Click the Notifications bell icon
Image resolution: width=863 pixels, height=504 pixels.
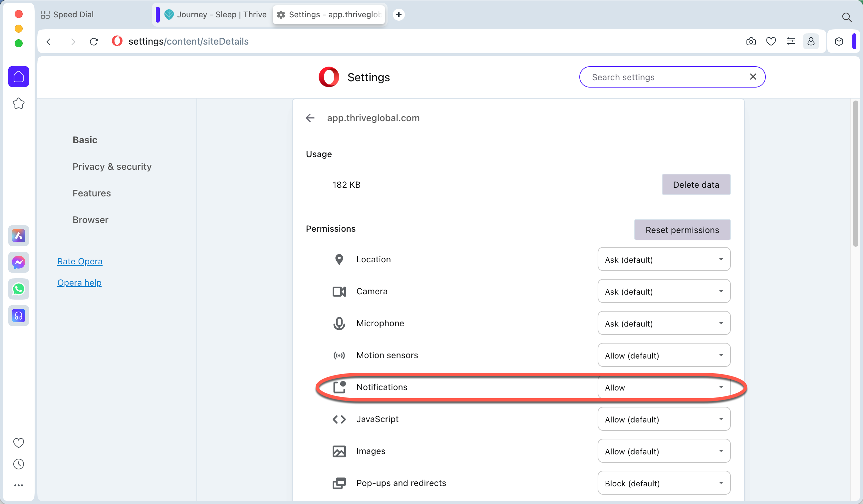339,387
